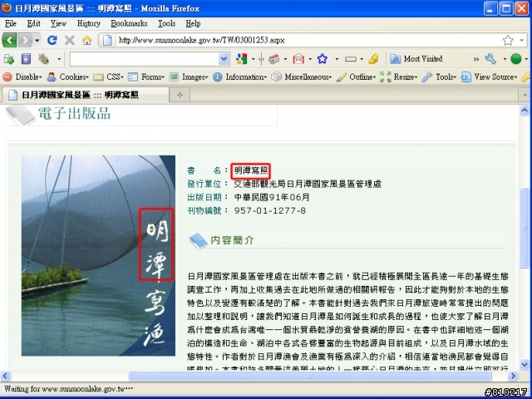Viewport: 532px width, 399px height.
Task: Open the list all tabs dropdown
Action: pos(525,96)
